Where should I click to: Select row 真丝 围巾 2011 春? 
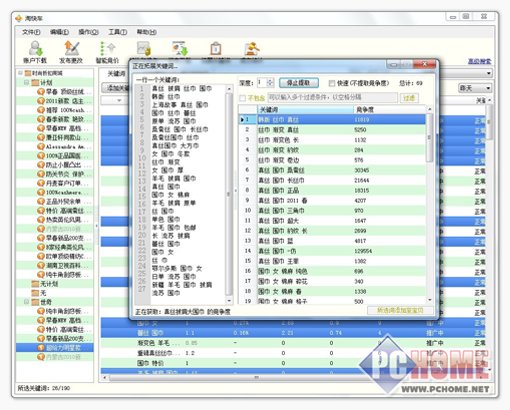[333, 200]
